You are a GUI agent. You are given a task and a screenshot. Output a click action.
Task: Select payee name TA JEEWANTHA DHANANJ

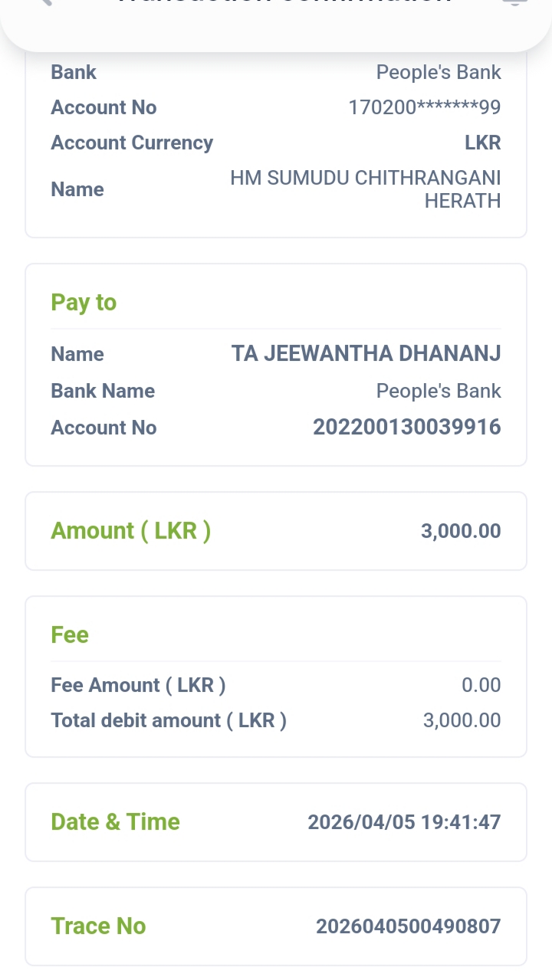tap(366, 354)
